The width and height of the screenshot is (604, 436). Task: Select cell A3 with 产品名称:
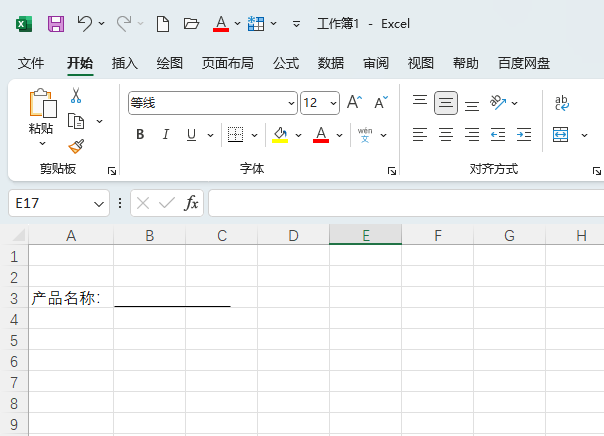[71, 298]
